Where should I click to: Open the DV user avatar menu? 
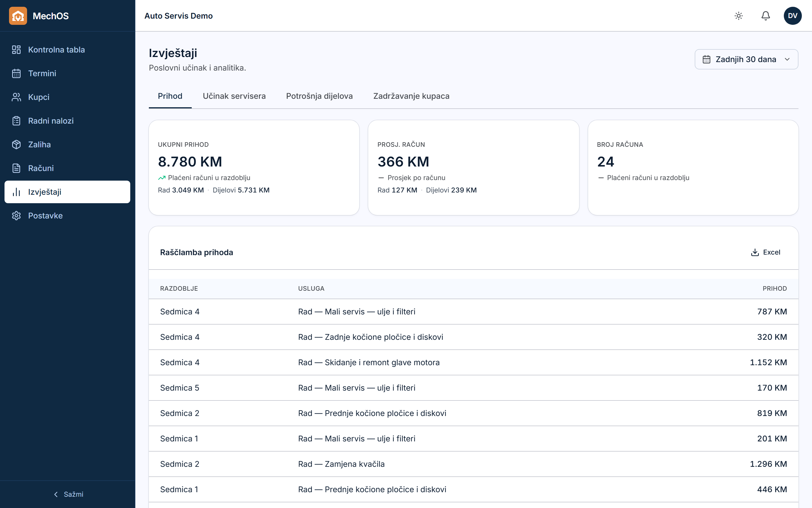pos(793,16)
